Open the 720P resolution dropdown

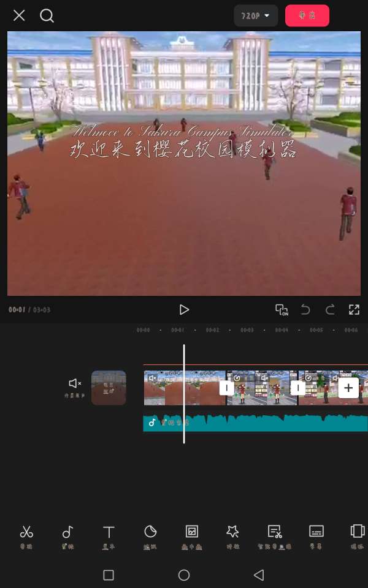pyautogui.click(x=256, y=16)
